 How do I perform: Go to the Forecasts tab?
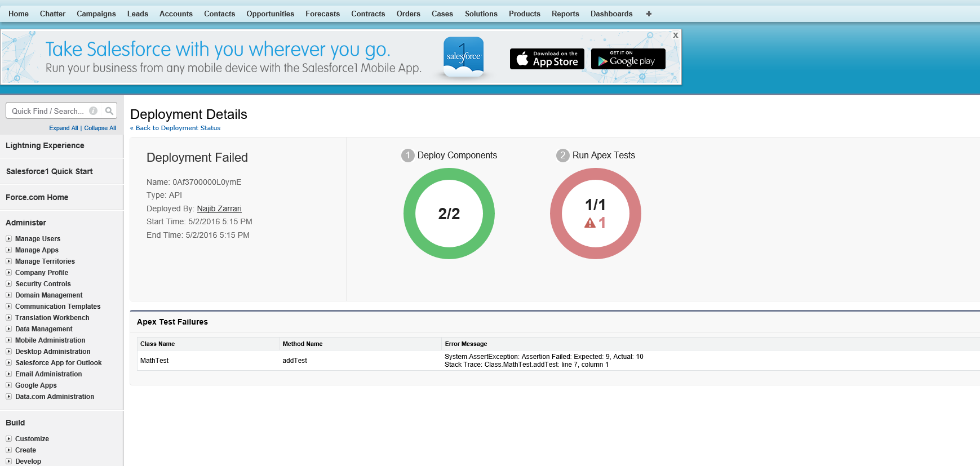322,14
